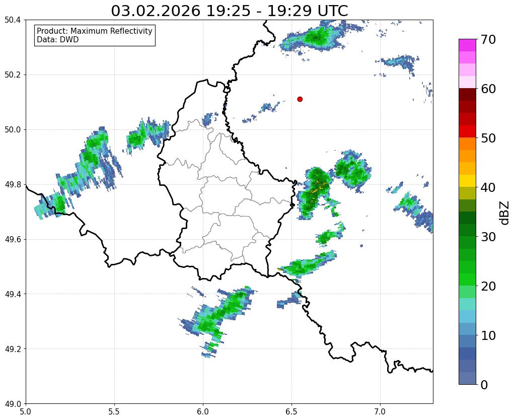Screen dimensions: 515x420
Task: Click colorbar tick label '0'
Action: [484, 385]
